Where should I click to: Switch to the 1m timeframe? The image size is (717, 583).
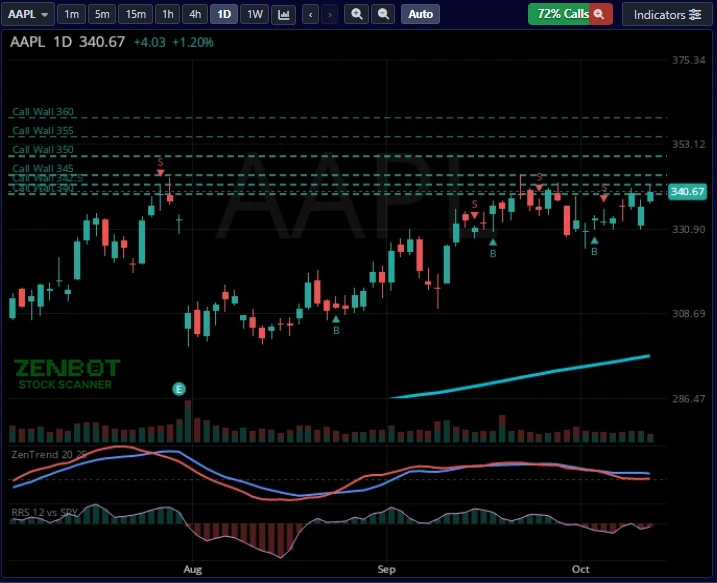[x=71, y=14]
